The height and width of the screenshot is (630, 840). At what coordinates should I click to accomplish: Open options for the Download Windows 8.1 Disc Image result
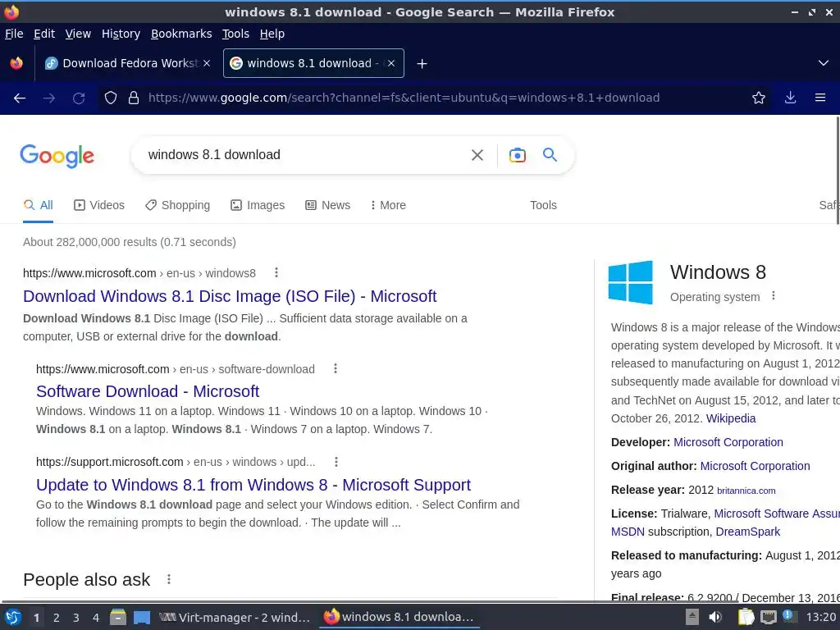coord(276,272)
